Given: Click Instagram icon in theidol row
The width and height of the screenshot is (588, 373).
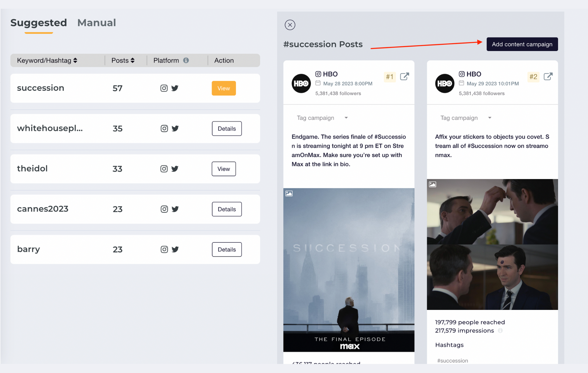Looking at the screenshot, I should click(164, 169).
